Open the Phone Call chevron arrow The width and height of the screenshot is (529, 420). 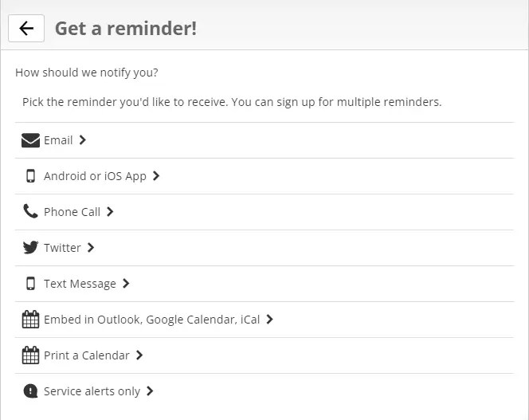click(x=110, y=212)
